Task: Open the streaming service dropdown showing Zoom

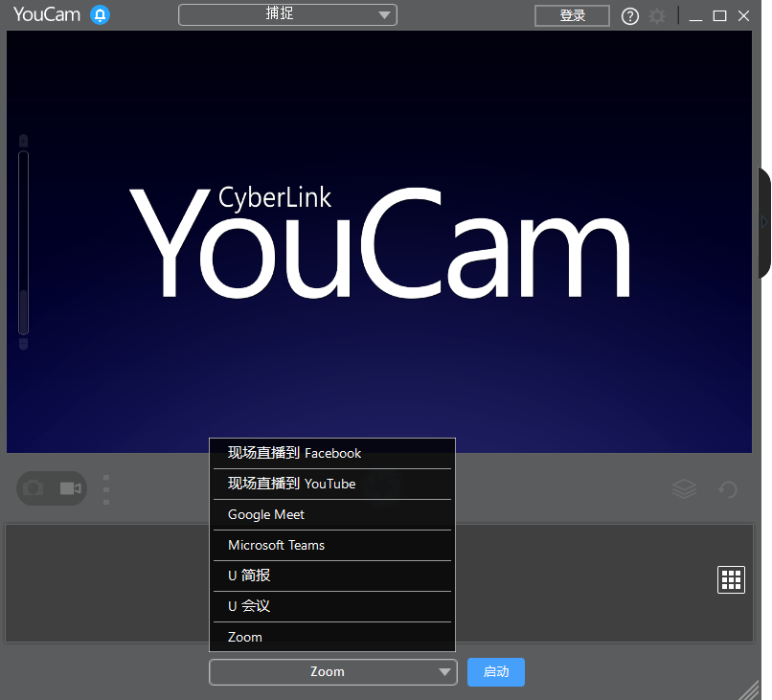Action: [332, 671]
